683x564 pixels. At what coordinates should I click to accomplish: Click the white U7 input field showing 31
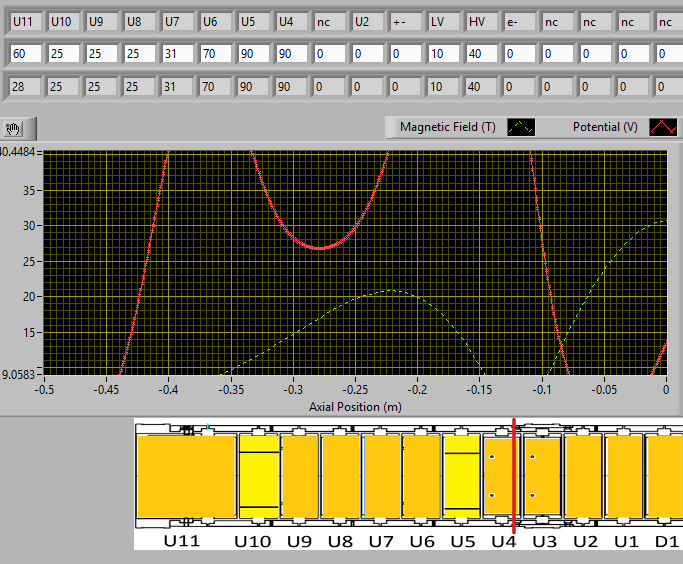[x=177, y=53]
